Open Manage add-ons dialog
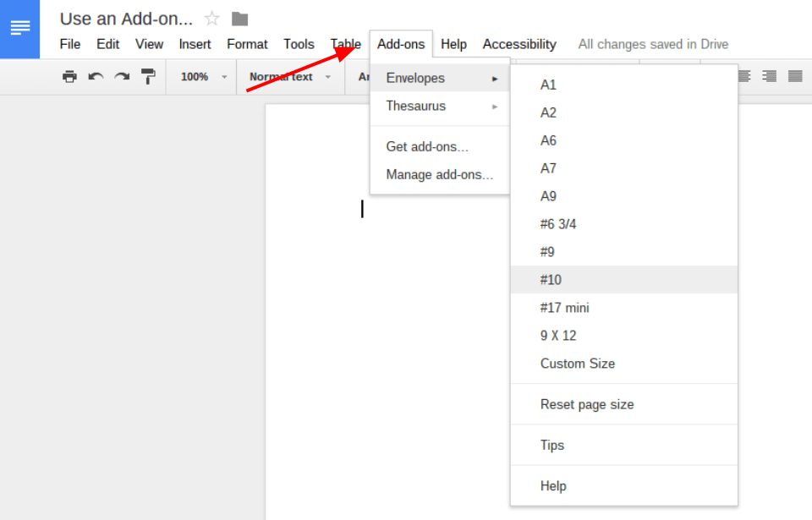The width and height of the screenshot is (812, 520). point(440,174)
